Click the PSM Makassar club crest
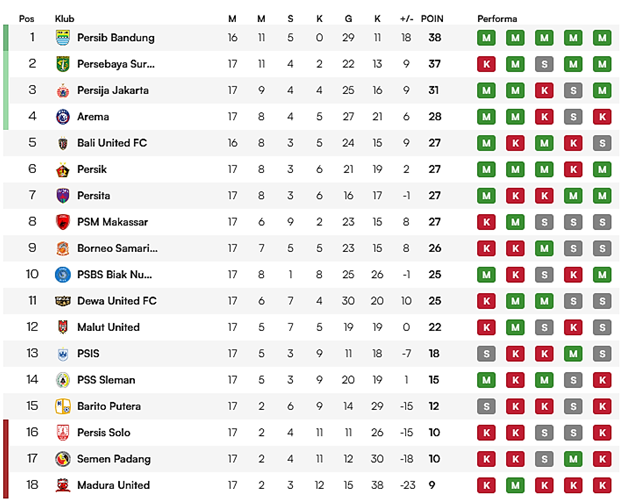 pos(62,222)
